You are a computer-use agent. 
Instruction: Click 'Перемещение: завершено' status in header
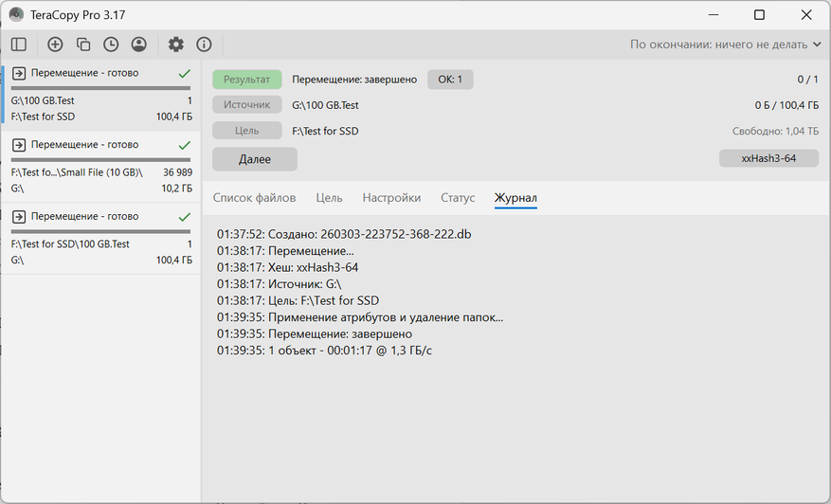354,80
